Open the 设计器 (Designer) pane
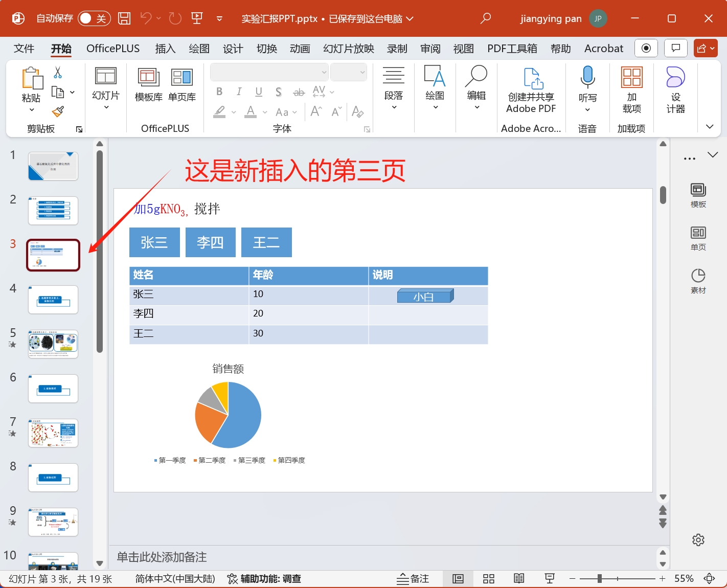 pyautogui.click(x=675, y=92)
